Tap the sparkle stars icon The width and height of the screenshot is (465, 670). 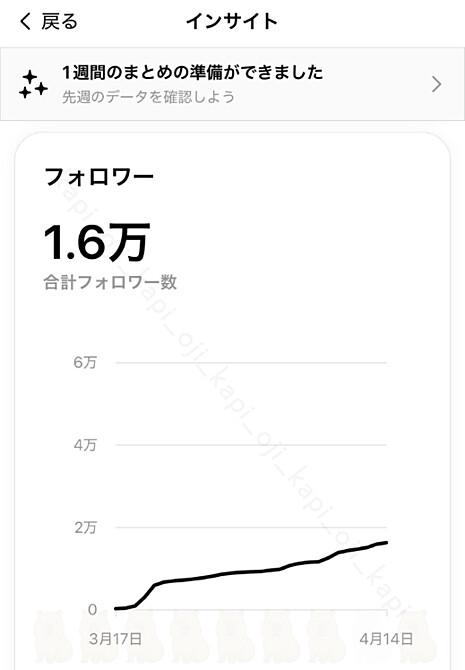tap(33, 85)
